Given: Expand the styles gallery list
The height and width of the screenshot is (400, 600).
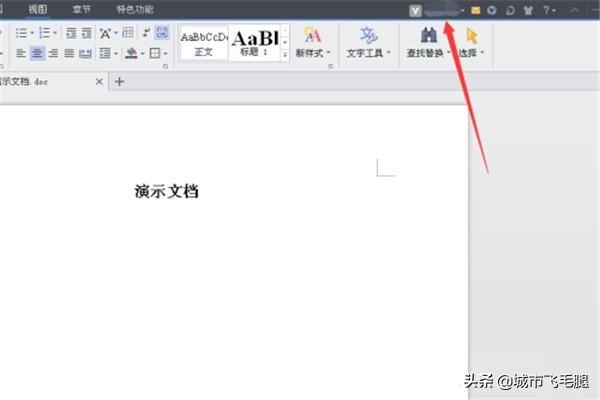Looking at the screenshot, I should click(x=285, y=55).
